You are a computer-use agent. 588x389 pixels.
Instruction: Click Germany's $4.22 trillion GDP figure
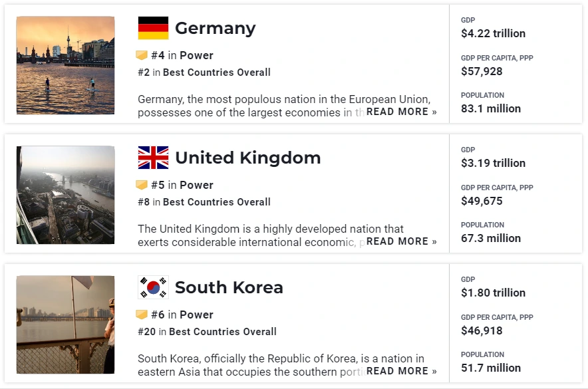click(x=493, y=34)
